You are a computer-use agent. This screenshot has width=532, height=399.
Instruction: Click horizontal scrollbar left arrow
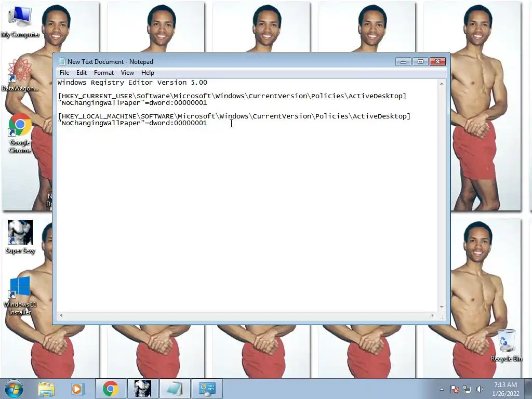pos(61,315)
